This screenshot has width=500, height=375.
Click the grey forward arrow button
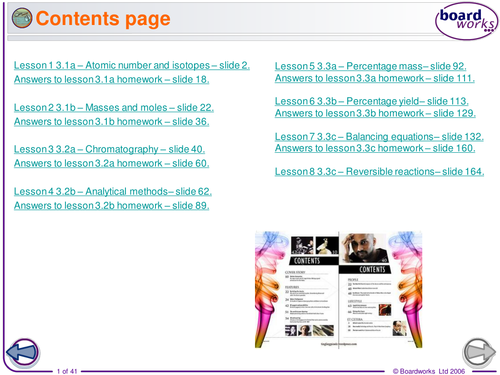[x=479, y=353]
